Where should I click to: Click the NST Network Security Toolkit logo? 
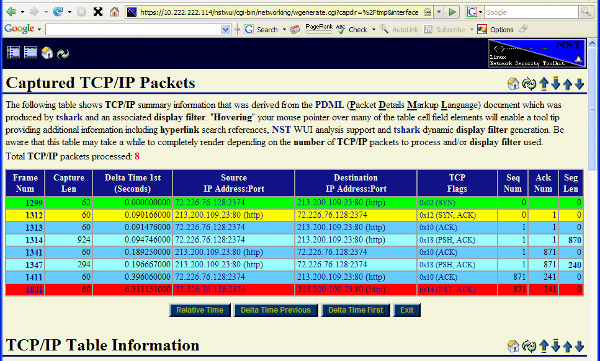click(x=536, y=53)
